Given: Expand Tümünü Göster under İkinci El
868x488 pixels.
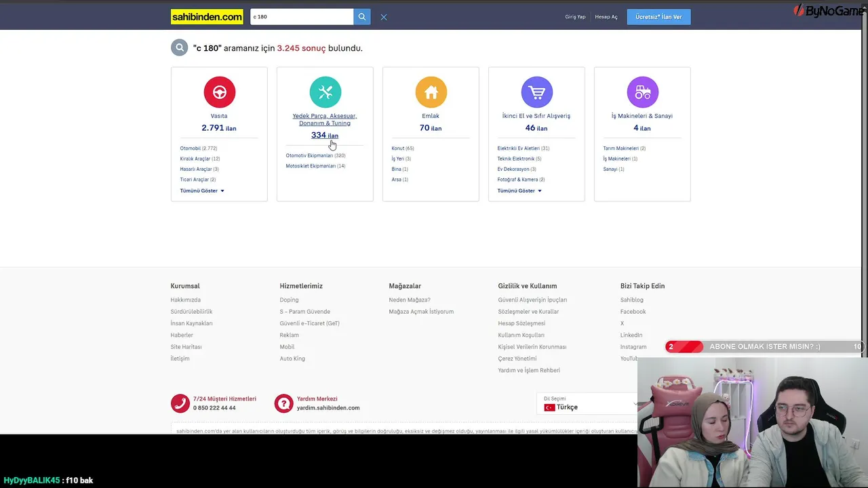Looking at the screenshot, I should pos(519,191).
